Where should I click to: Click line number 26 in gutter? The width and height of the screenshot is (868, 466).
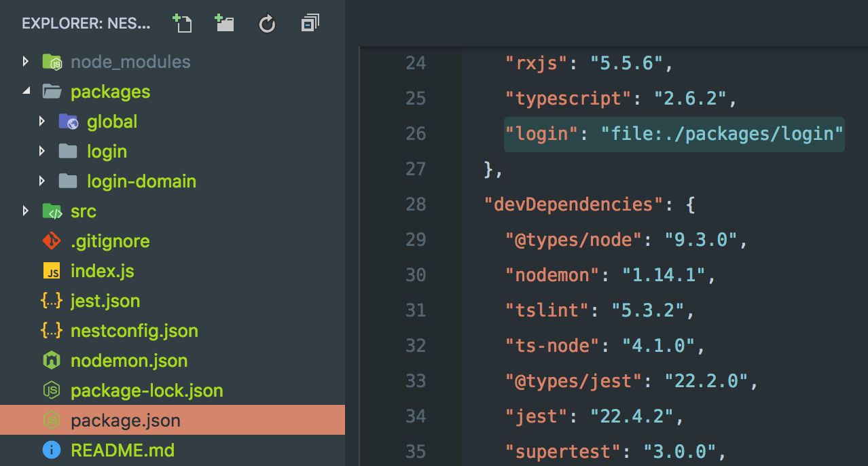point(415,134)
